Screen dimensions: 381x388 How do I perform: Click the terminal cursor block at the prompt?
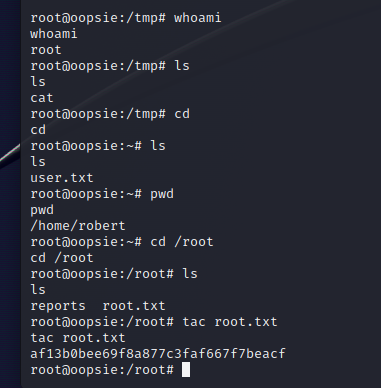click(x=186, y=370)
